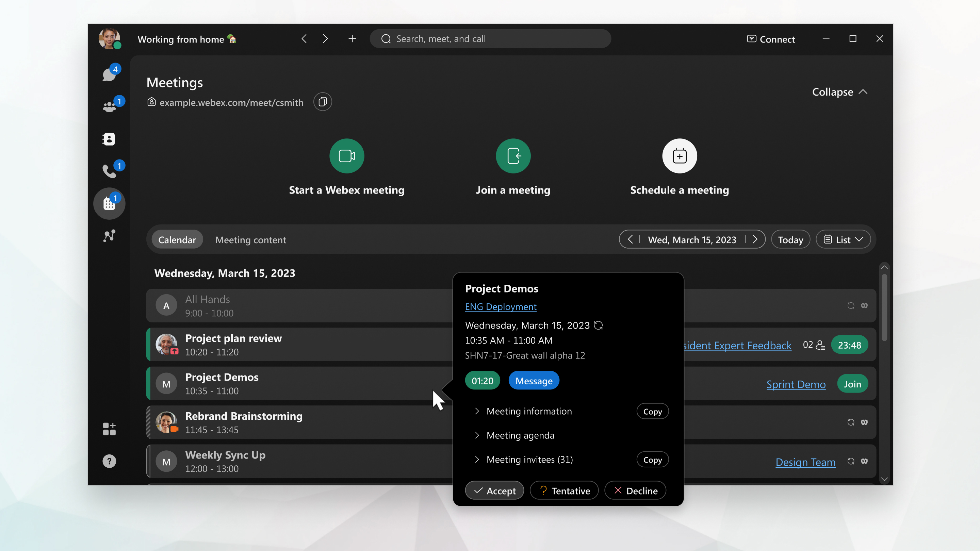The height and width of the screenshot is (551, 980).
Task: Expand the Meeting agenda section
Action: [x=520, y=435]
